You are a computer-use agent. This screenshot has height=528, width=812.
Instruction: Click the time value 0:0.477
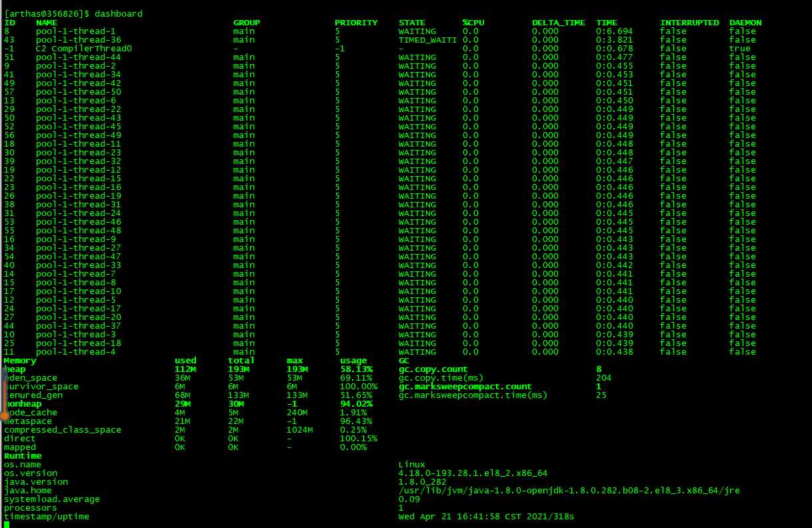(615, 57)
